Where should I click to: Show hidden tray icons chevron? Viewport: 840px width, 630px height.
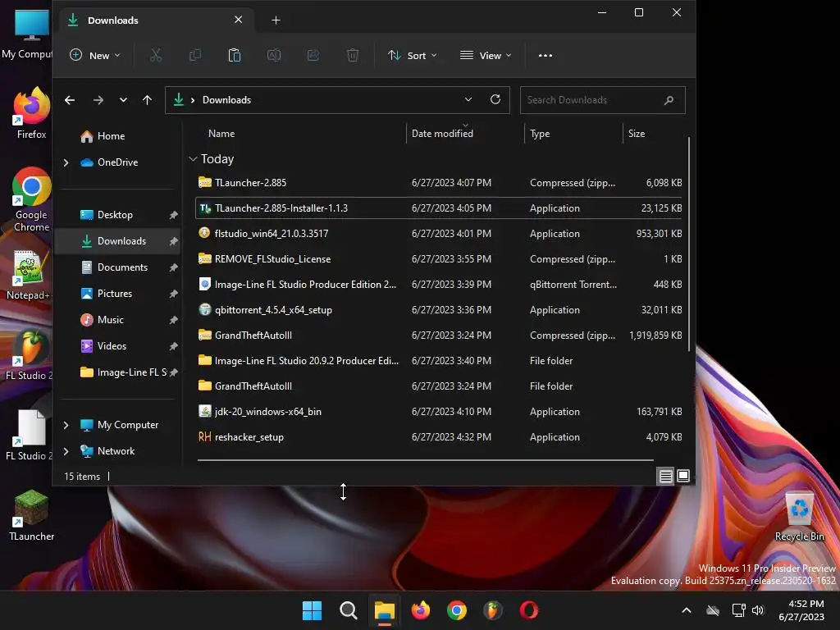(687, 610)
